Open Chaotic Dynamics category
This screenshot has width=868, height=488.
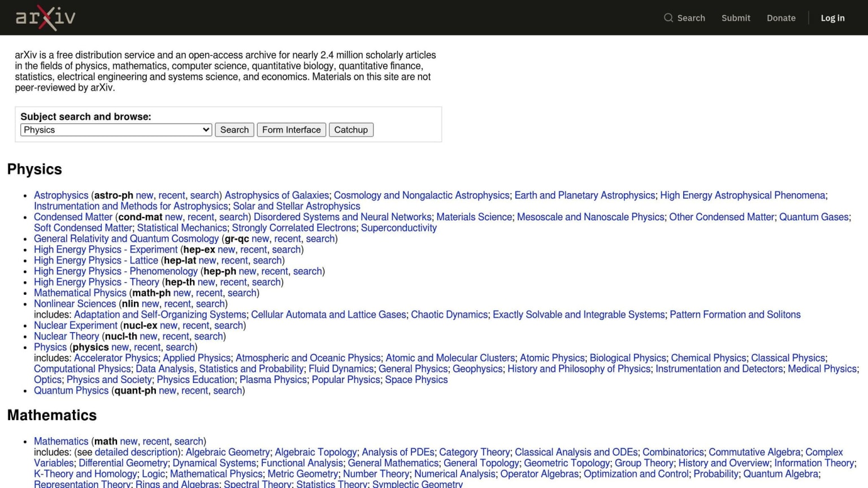click(x=449, y=315)
